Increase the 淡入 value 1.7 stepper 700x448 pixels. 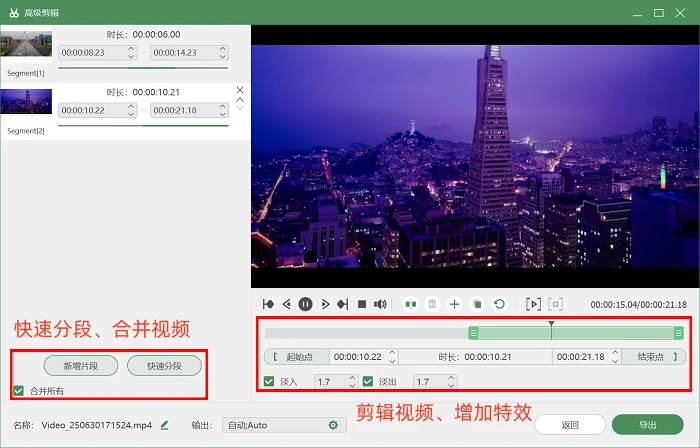pos(352,378)
